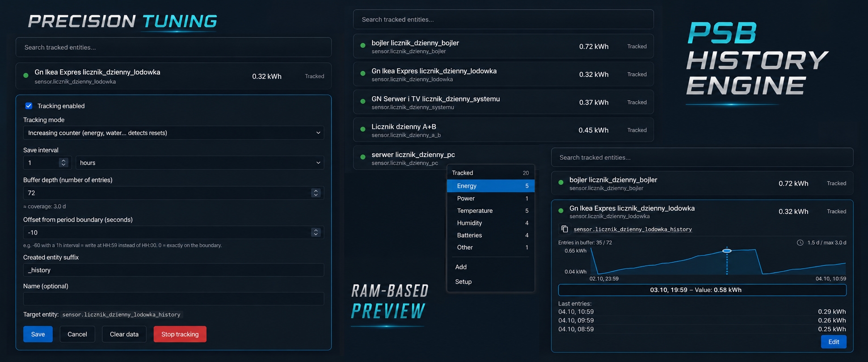
Task: Click the Buffer depth stepper arrows
Action: [316, 193]
